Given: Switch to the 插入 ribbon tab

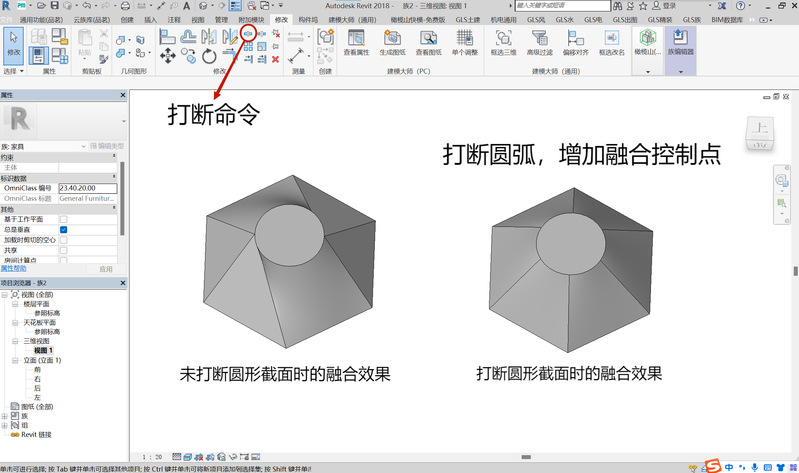Looking at the screenshot, I should point(150,19).
